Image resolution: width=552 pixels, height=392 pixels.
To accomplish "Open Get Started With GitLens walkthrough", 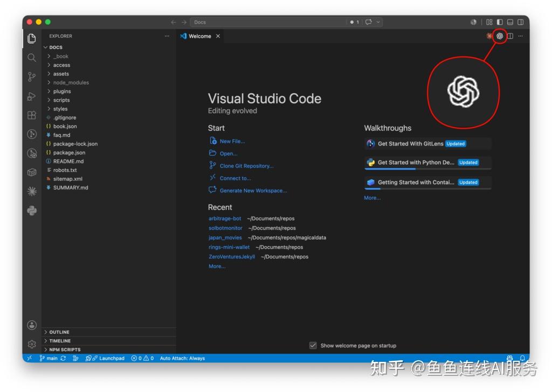I will 427,143.
